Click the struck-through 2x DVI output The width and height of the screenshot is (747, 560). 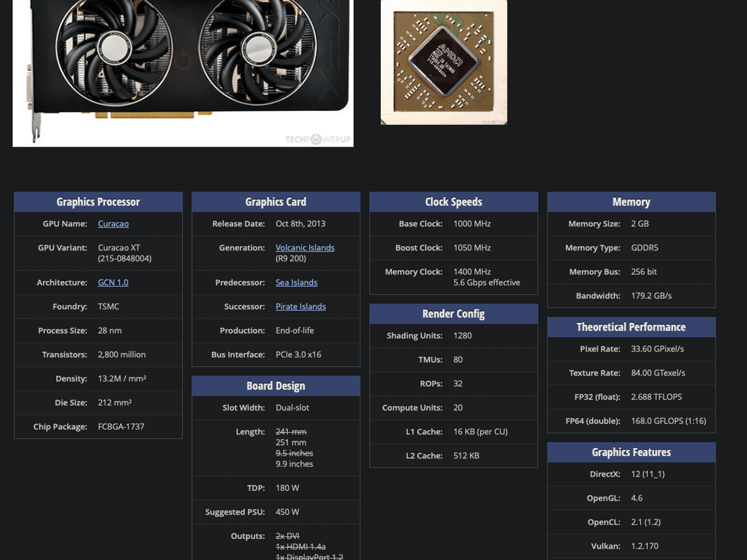click(x=287, y=536)
